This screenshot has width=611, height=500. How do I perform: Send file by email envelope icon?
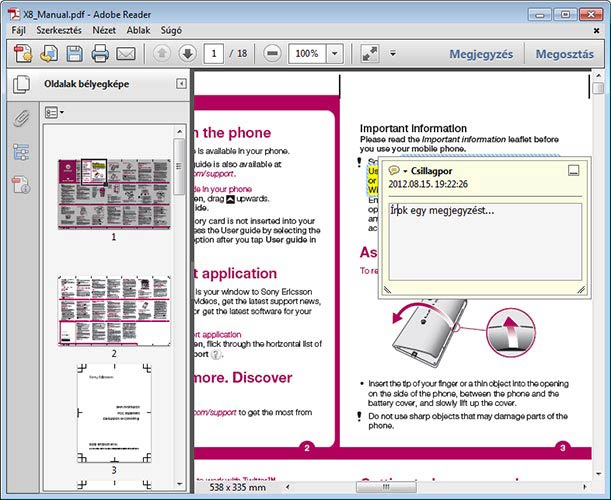pyautogui.click(x=126, y=53)
